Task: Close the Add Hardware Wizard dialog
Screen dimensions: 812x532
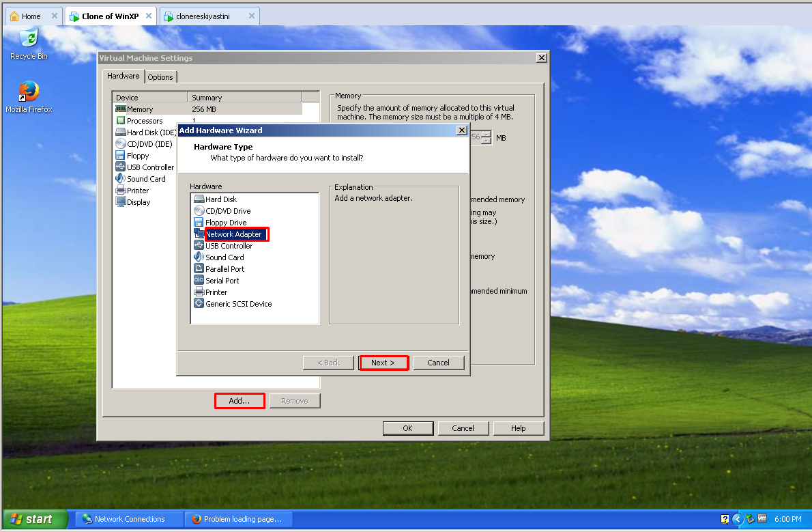Action: [462, 130]
